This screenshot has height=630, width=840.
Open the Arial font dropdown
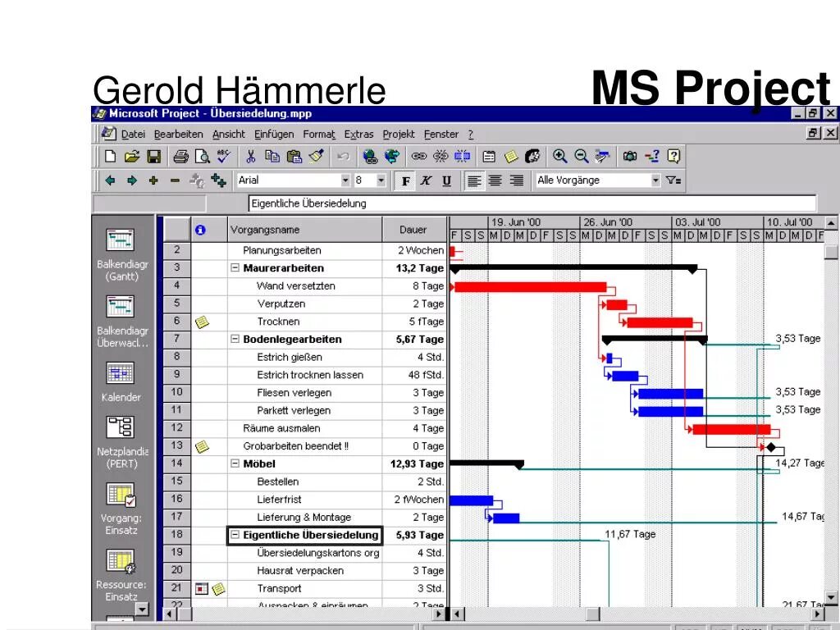(345, 180)
